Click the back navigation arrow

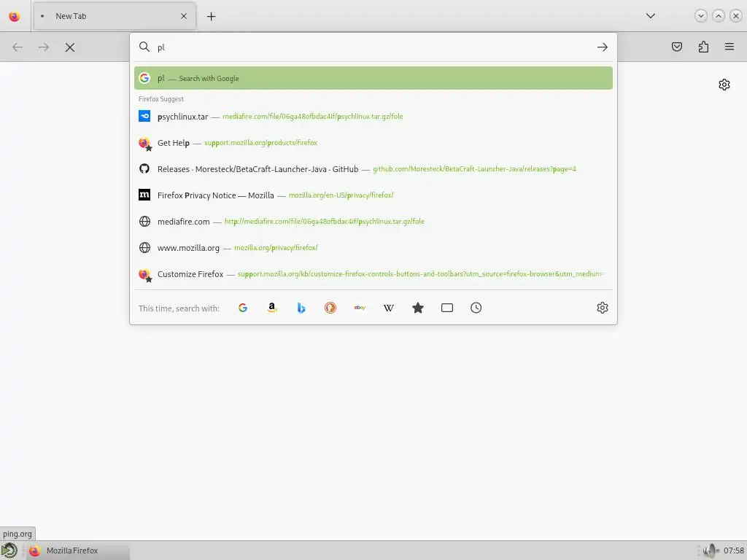coord(18,47)
